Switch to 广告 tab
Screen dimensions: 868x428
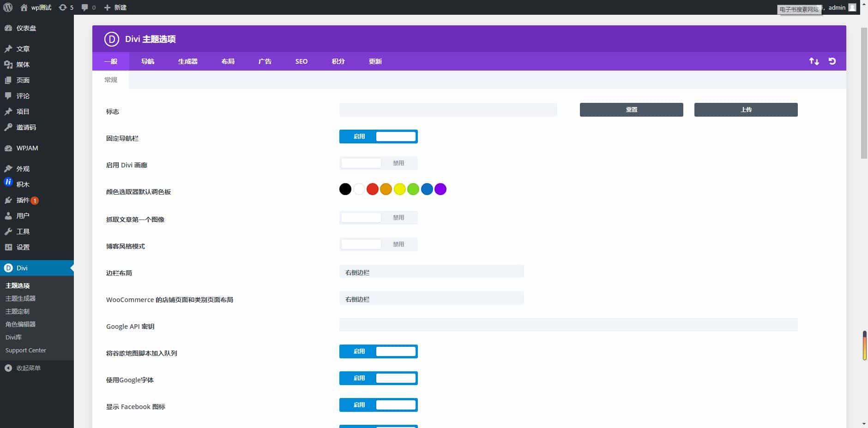(265, 61)
